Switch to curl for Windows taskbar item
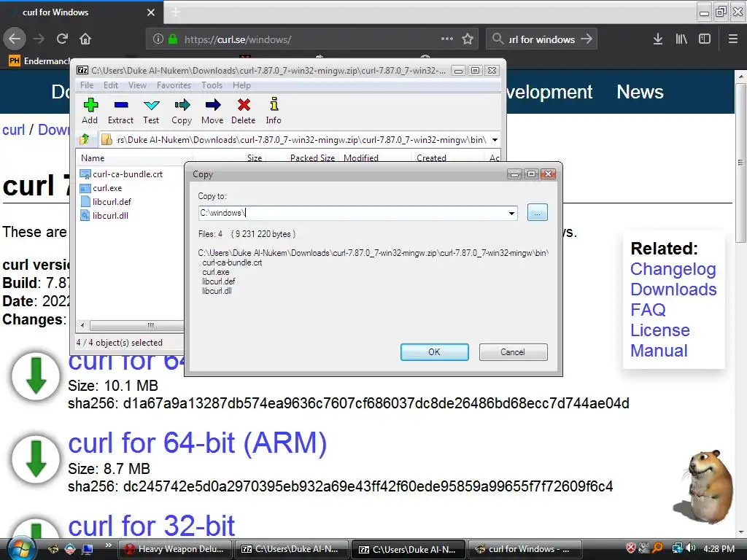 525,549
